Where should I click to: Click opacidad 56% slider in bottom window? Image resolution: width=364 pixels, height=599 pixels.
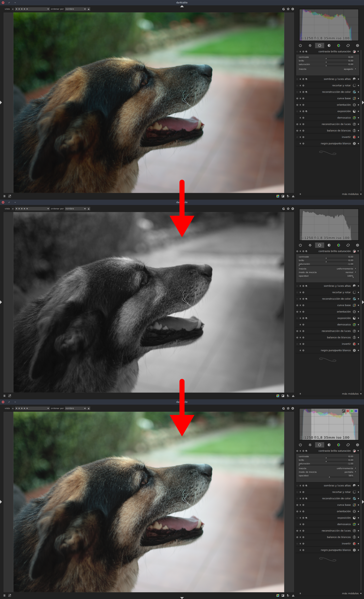click(x=326, y=476)
